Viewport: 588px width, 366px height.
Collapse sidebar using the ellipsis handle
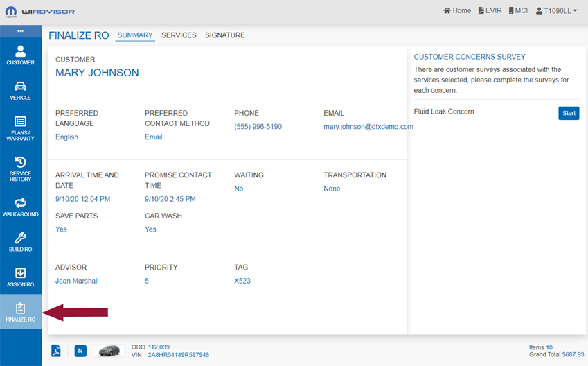[x=21, y=31]
